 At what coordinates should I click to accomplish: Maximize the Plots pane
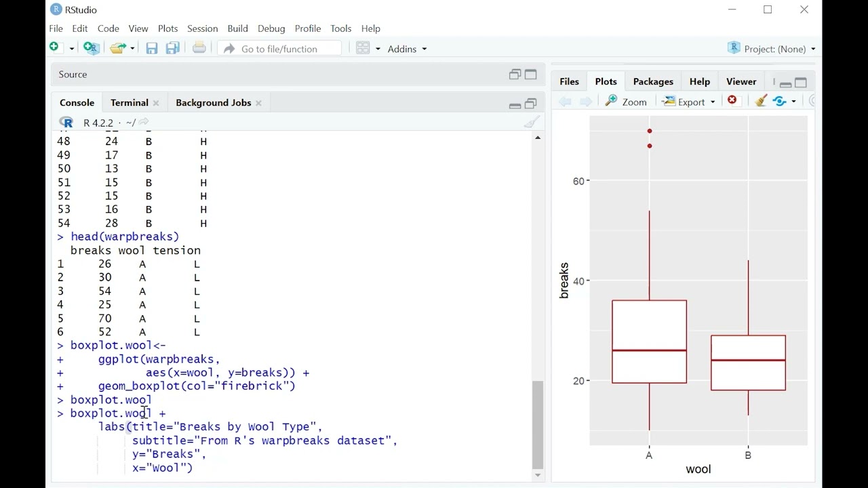[801, 83]
